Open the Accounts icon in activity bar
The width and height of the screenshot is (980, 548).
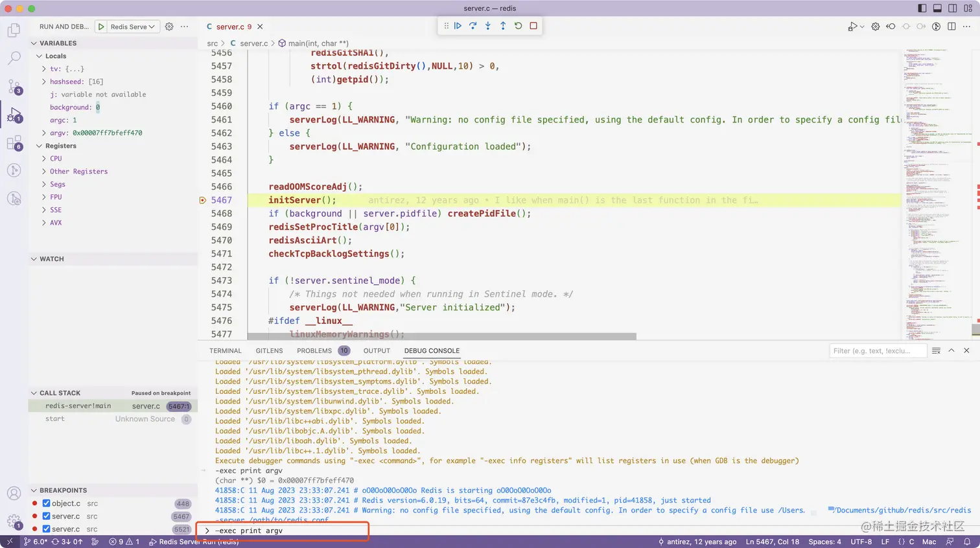coord(14,493)
